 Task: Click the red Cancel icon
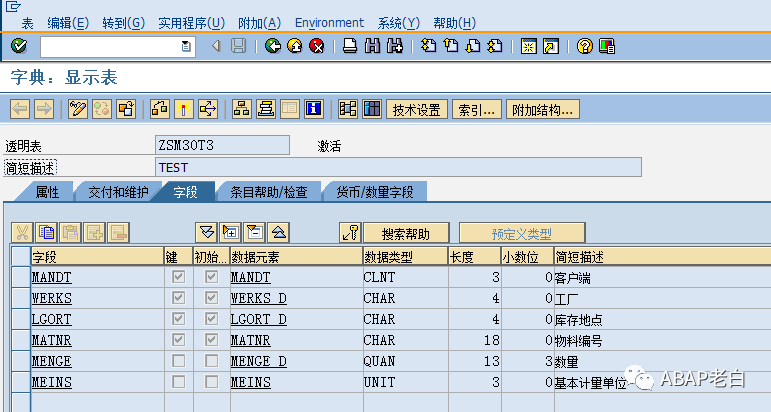click(317, 46)
